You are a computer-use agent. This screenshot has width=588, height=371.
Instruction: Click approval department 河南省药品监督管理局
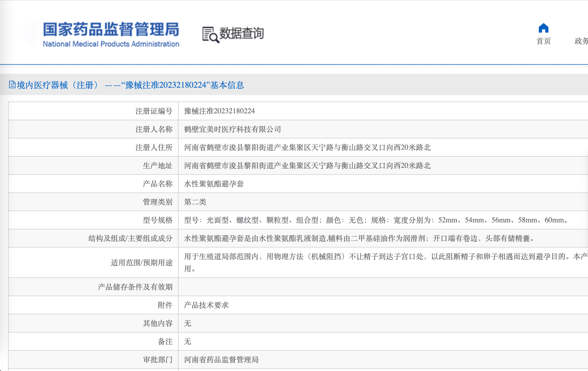(221, 360)
